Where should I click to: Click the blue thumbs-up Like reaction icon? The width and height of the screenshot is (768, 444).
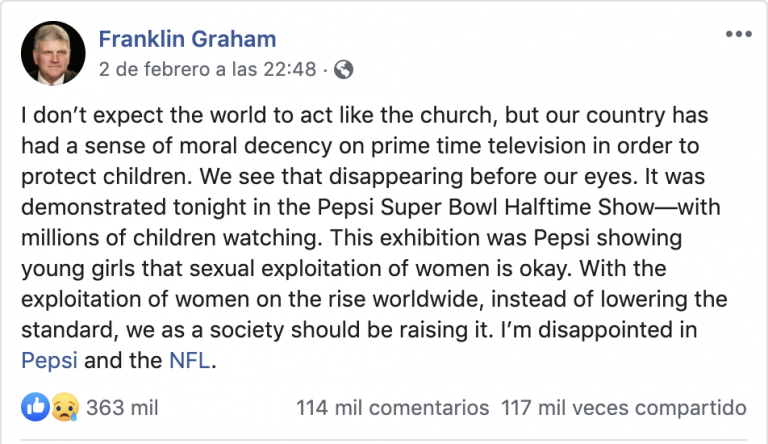34,407
